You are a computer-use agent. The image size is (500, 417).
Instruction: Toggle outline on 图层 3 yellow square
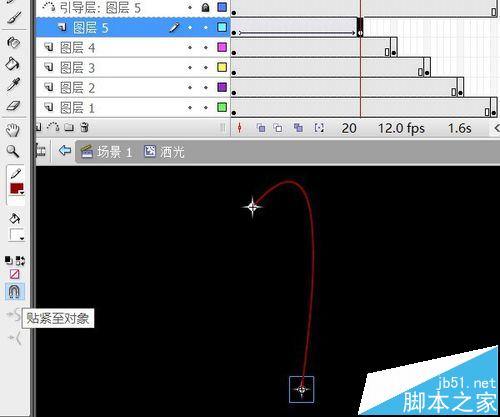(222, 67)
